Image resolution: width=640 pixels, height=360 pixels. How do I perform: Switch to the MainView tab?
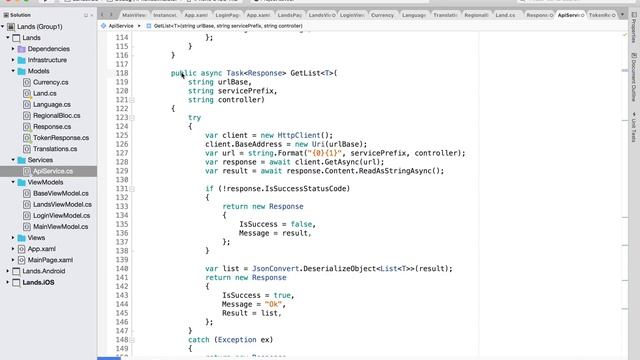(x=134, y=15)
